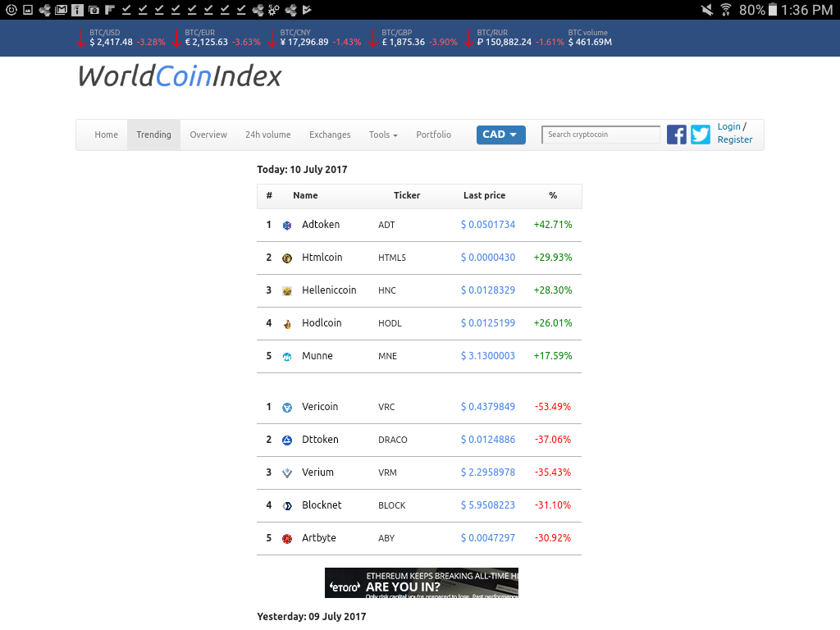The height and width of the screenshot is (630, 840).
Task: Click the BTC/USD red down arrow
Action: pyautogui.click(x=81, y=38)
